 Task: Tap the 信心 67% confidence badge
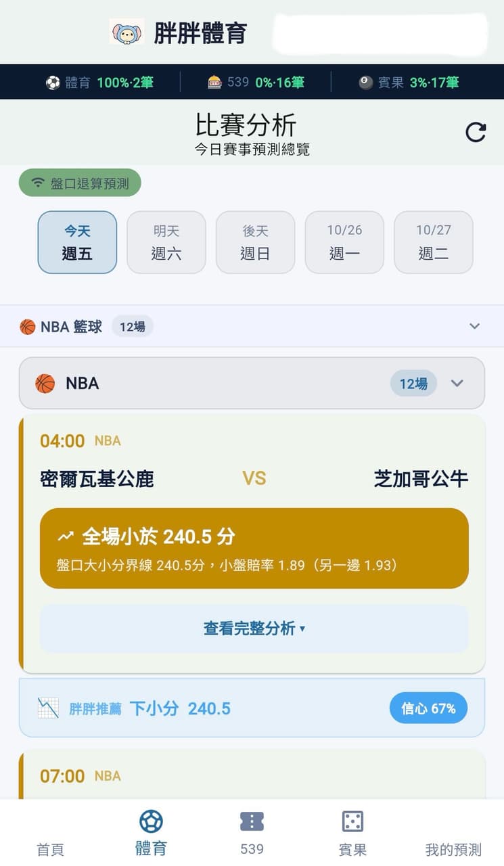pos(428,708)
